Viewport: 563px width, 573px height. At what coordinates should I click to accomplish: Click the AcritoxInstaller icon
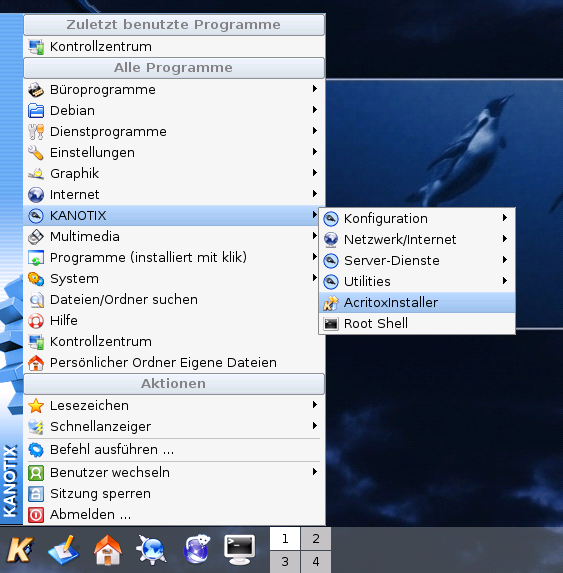click(331, 303)
